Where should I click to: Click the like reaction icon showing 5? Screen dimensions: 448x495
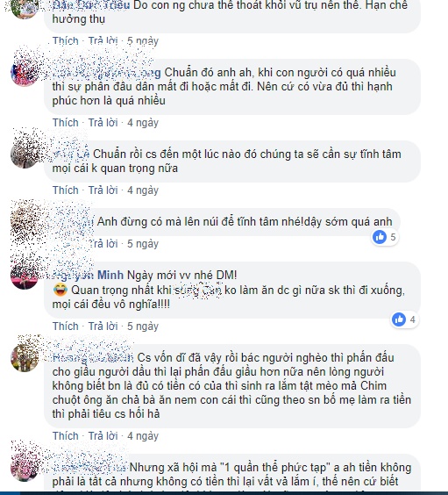pos(380,237)
